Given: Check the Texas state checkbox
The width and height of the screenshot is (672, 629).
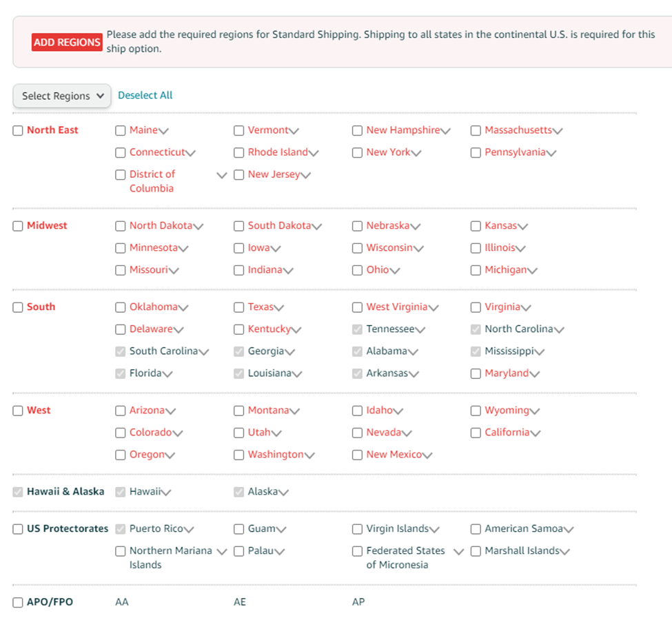Looking at the screenshot, I should click(238, 307).
